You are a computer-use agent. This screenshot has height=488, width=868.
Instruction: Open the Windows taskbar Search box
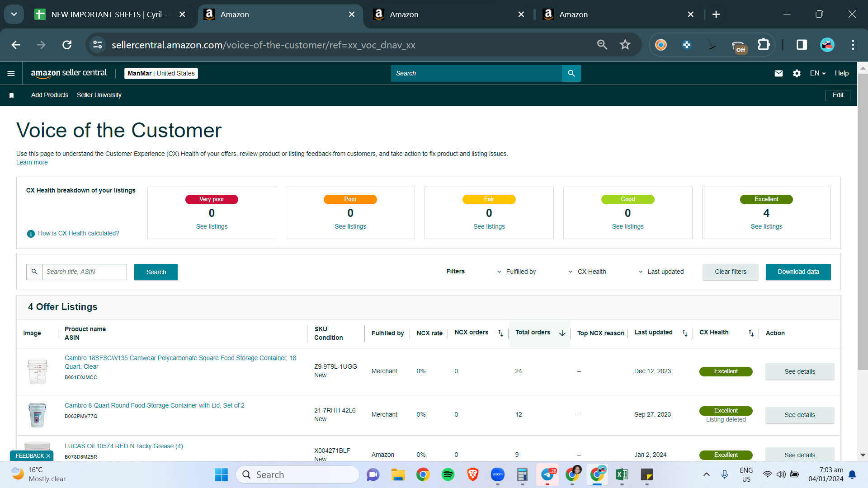pyautogui.click(x=297, y=475)
